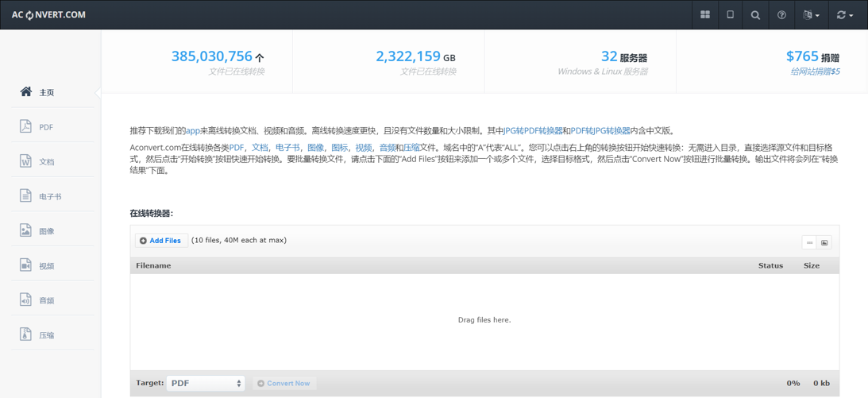
Task: Click the Drag files here drop area
Action: point(484,320)
